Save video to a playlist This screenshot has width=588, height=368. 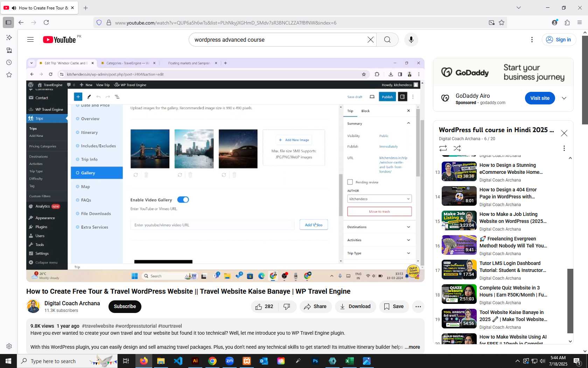click(x=394, y=307)
